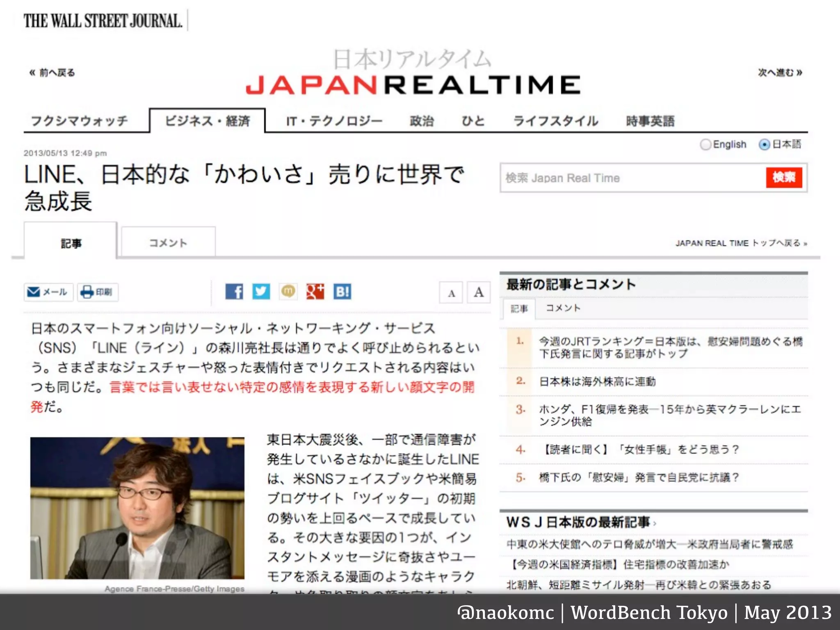840x630 pixels.
Task: Share on Google Plus icon
Action: [x=315, y=292]
